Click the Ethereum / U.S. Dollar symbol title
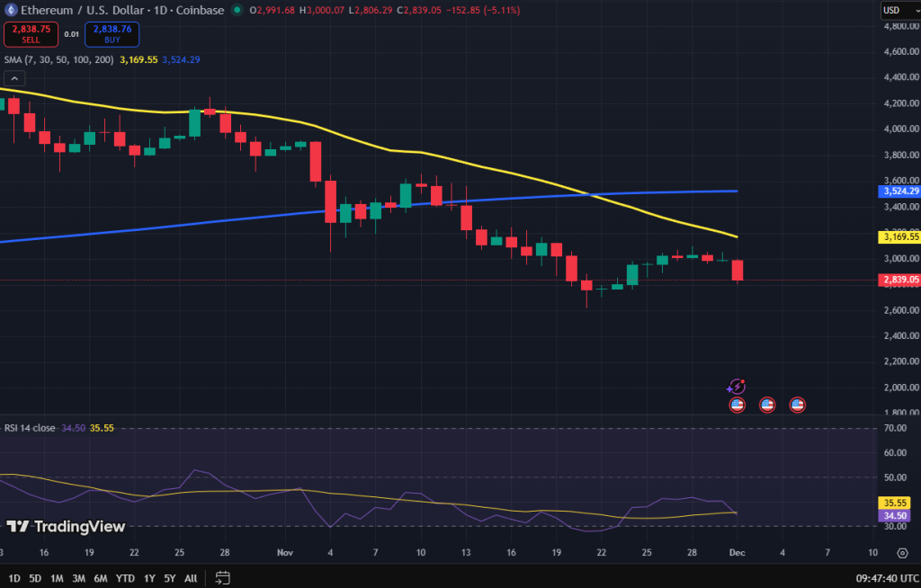Screen dimensions: 921x588 pyautogui.click(x=122, y=10)
